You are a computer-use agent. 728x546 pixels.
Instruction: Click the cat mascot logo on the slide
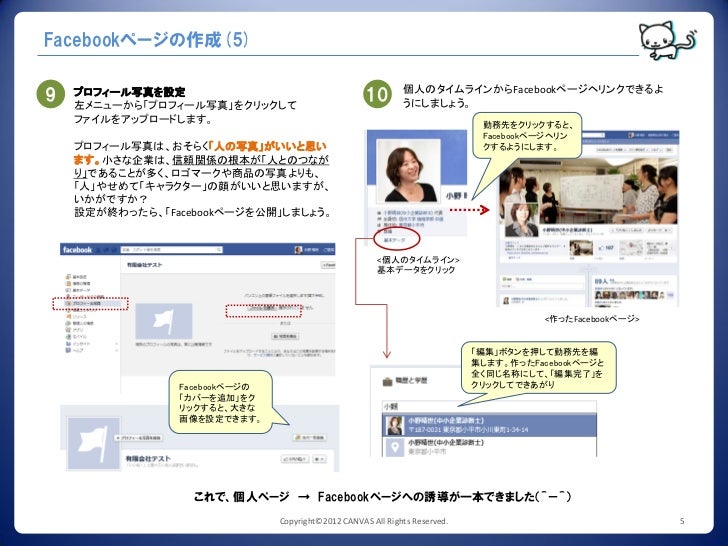click(667, 40)
